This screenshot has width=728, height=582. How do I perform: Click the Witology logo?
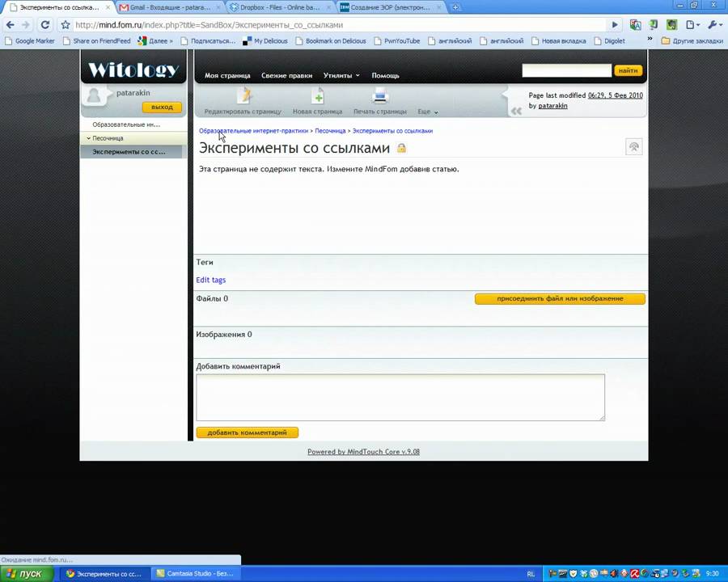pyautogui.click(x=133, y=70)
